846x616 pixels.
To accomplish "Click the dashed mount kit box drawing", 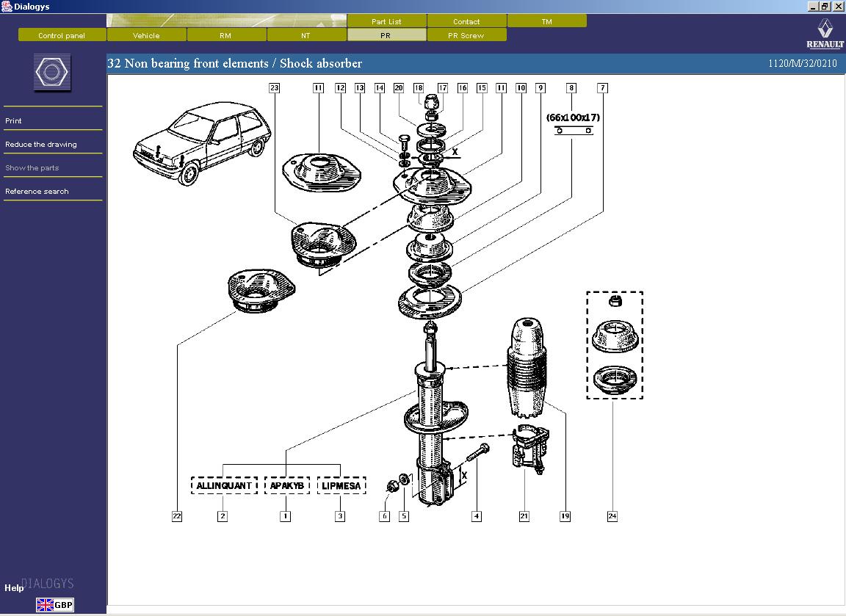I will click(x=615, y=345).
